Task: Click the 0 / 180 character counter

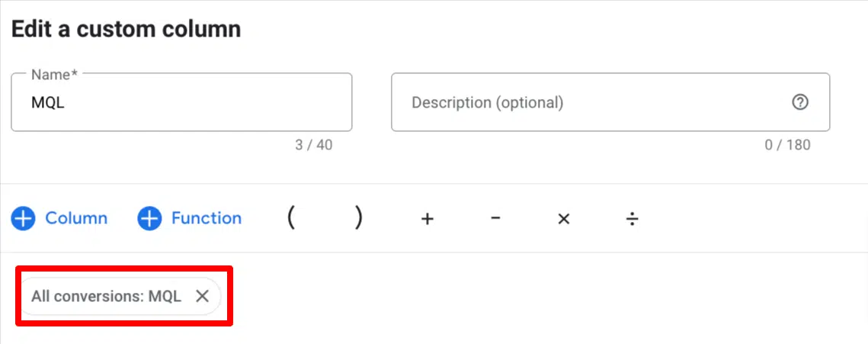Action: point(787,145)
